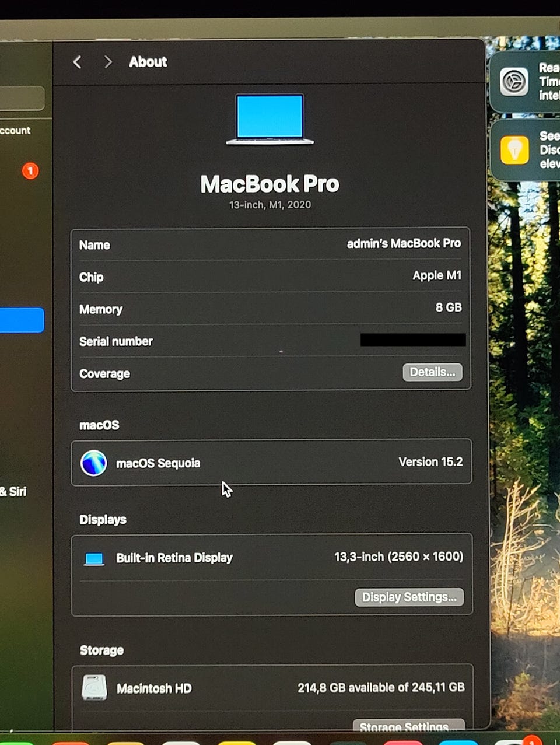Click the 13,3-inch (2560 × 1600) text
This screenshot has width=560, height=745.
[x=398, y=557]
